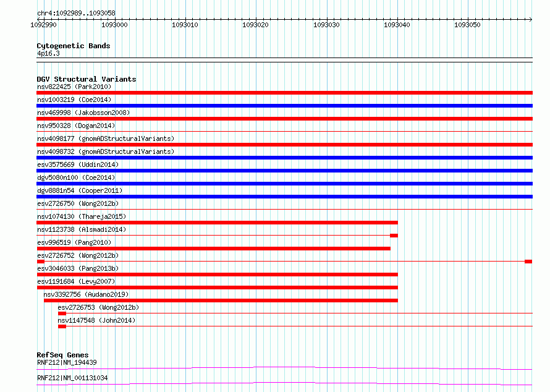This screenshot has width=550, height=392.
Task: Click the red bar for nsv4098177
Action: 284,145
